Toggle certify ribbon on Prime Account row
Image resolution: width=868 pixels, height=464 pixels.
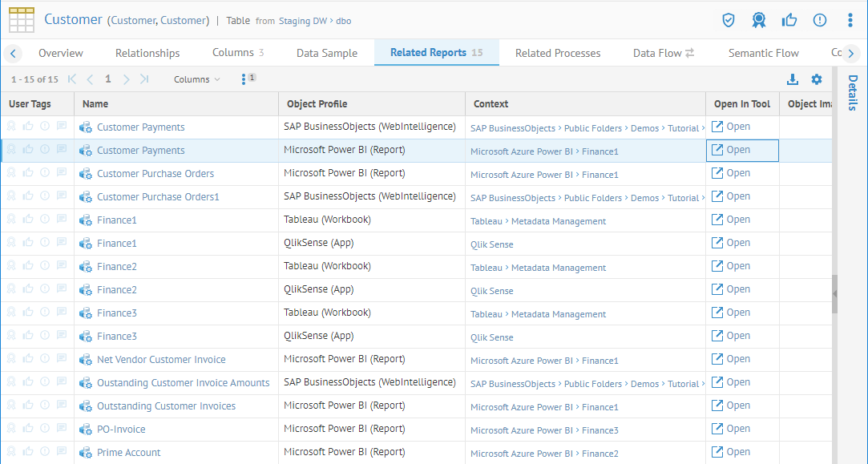(x=11, y=452)
